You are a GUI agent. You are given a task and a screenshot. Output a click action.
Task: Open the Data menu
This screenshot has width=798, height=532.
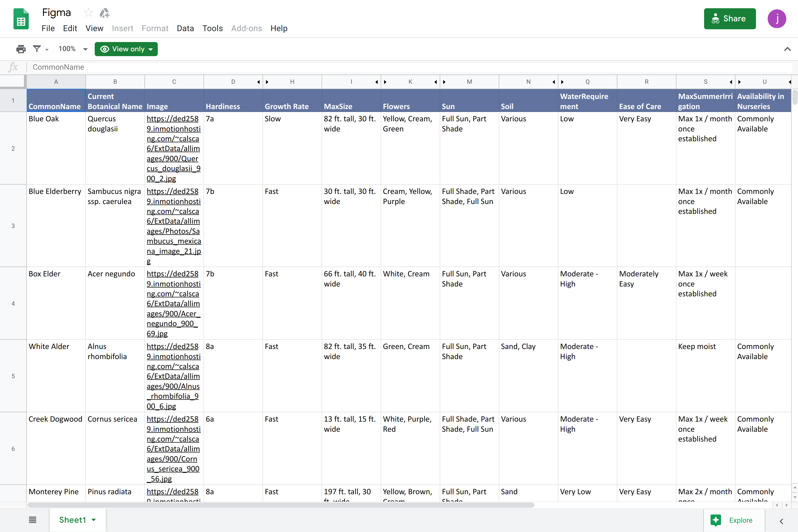(185, 28)
